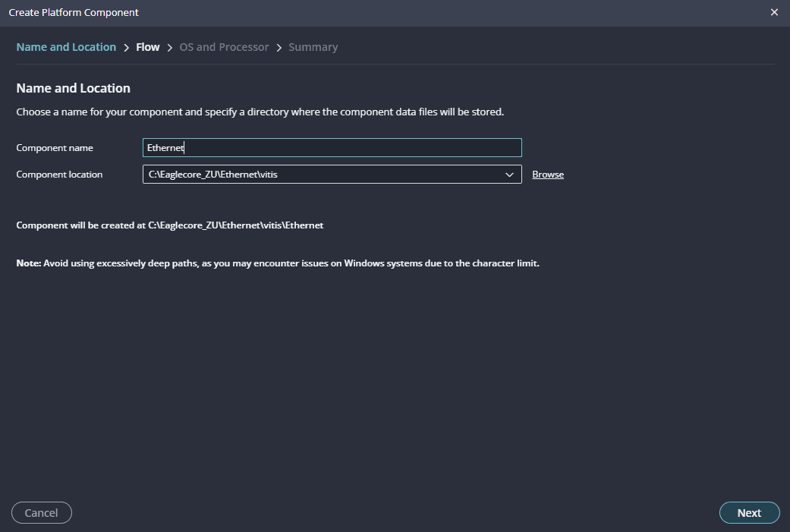Click the Component location label
Screen dimensions: 790x532
[x=59, y=175]
